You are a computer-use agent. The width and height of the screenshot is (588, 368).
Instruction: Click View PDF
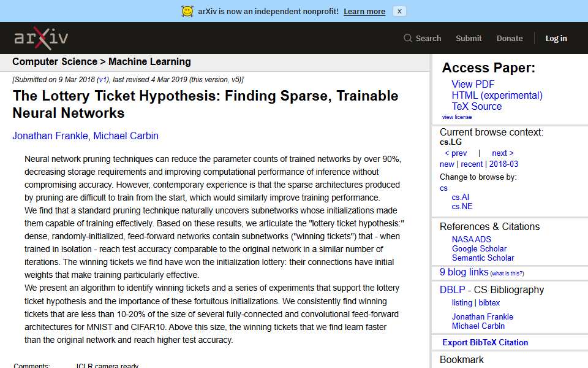point(472,84)
